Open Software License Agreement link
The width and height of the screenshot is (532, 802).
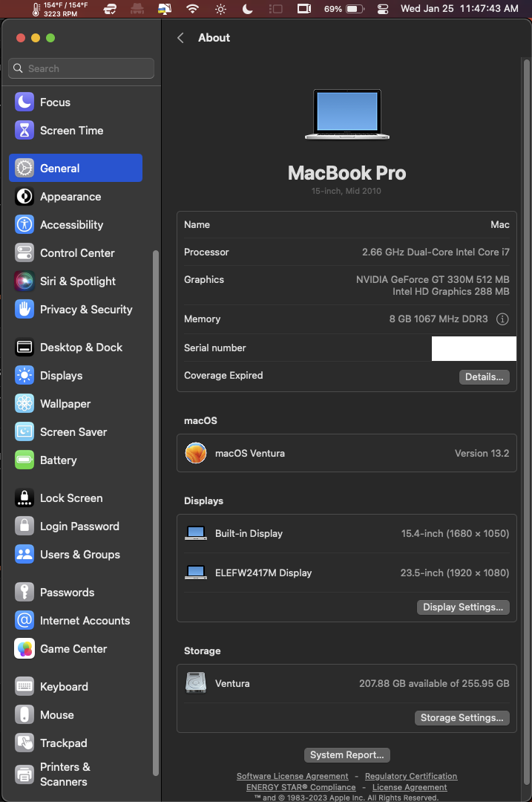pos(292,776)
